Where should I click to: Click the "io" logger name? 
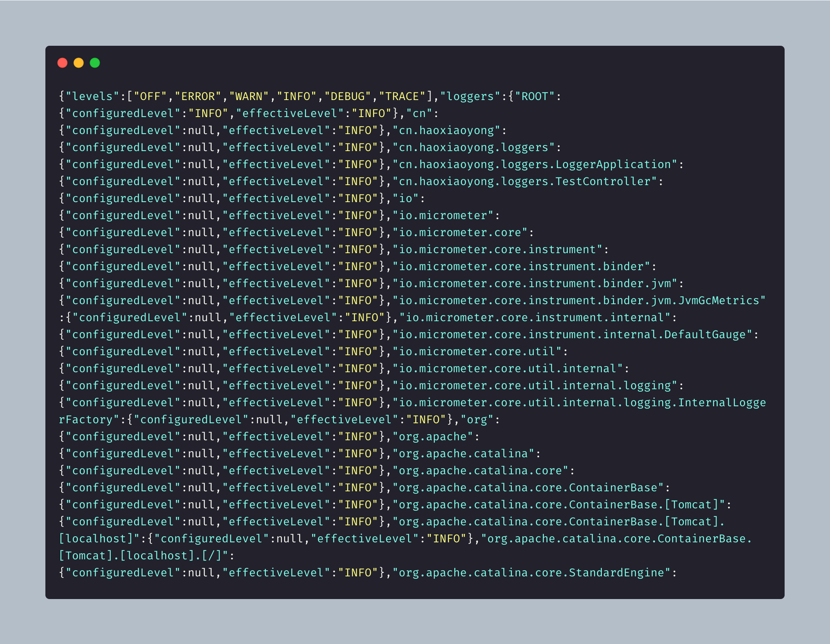(x=406, y=198)
